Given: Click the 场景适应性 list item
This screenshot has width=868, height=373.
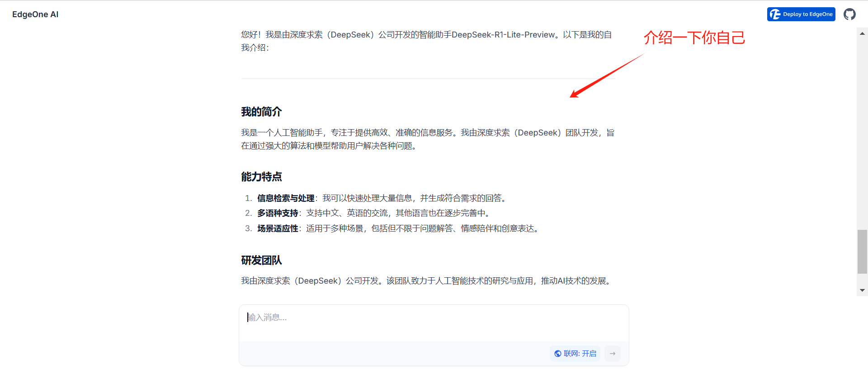Looking at the screenshot, I should click(x=399, y=228).
